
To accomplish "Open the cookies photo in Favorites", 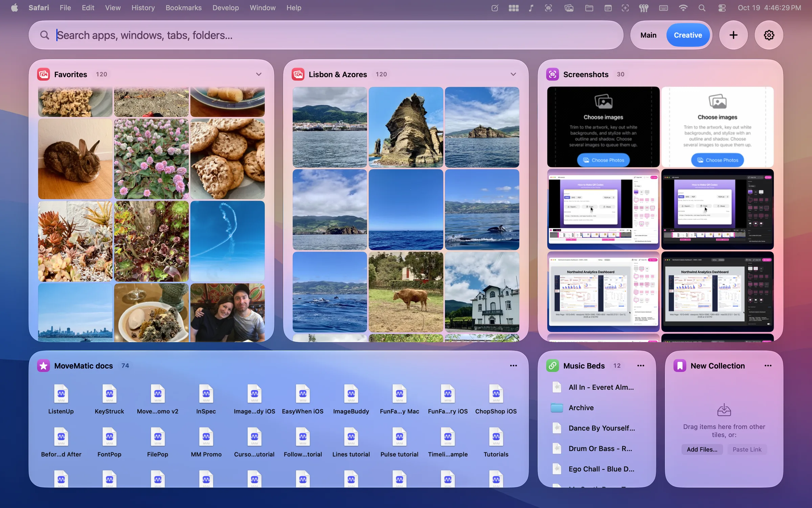I will tap(227, 159).
